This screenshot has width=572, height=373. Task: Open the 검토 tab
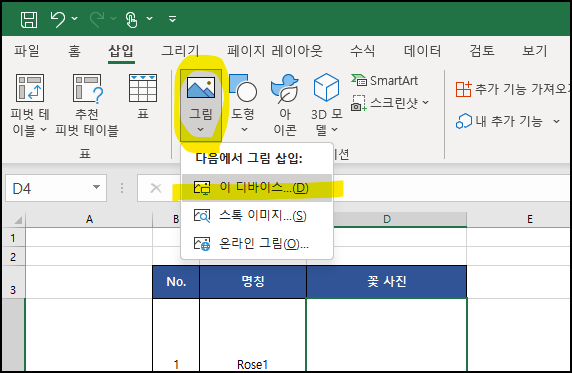click(x=482, y=50)
